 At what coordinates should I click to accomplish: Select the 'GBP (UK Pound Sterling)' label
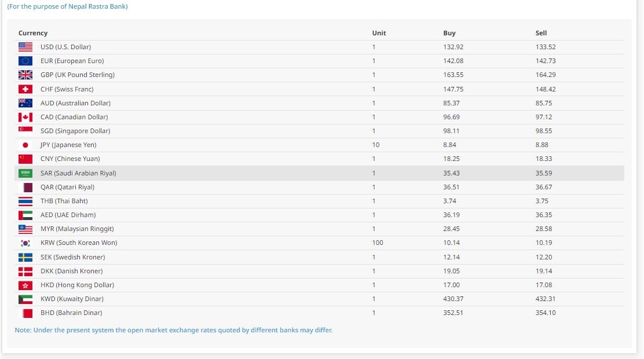point(78,75)
